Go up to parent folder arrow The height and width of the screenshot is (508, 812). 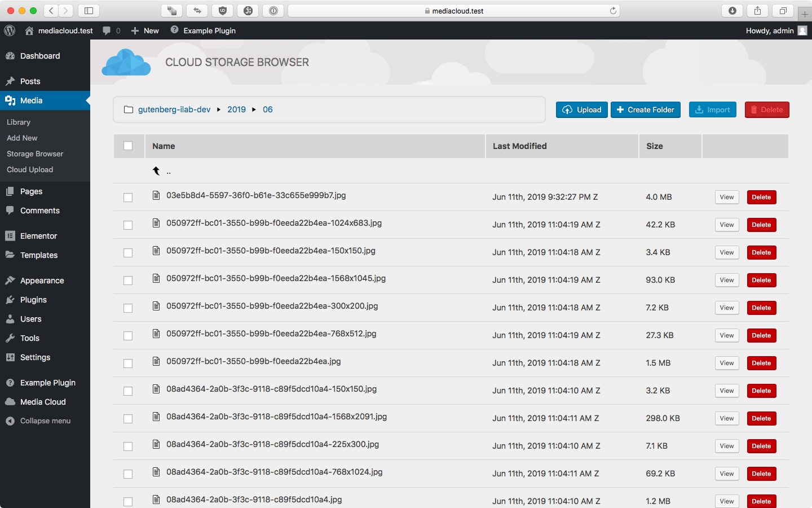(x=157, y=171)
